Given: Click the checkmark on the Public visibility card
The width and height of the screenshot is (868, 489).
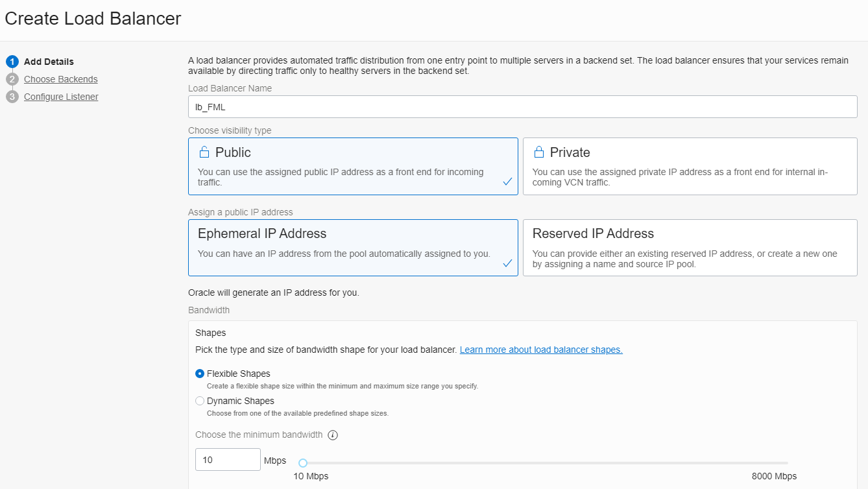Looking at the screenshot, I should tap(507, 182).
